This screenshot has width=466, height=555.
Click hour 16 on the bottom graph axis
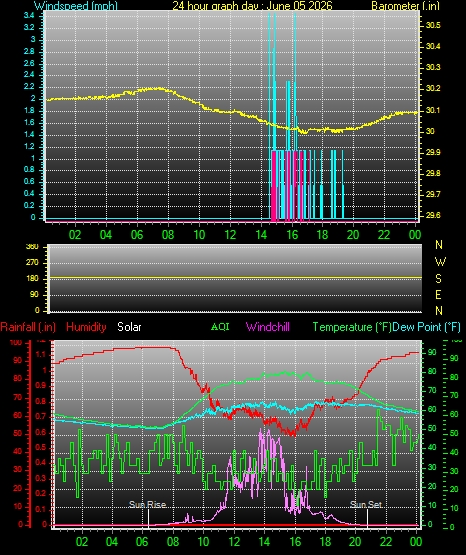(x=295, y=542)
